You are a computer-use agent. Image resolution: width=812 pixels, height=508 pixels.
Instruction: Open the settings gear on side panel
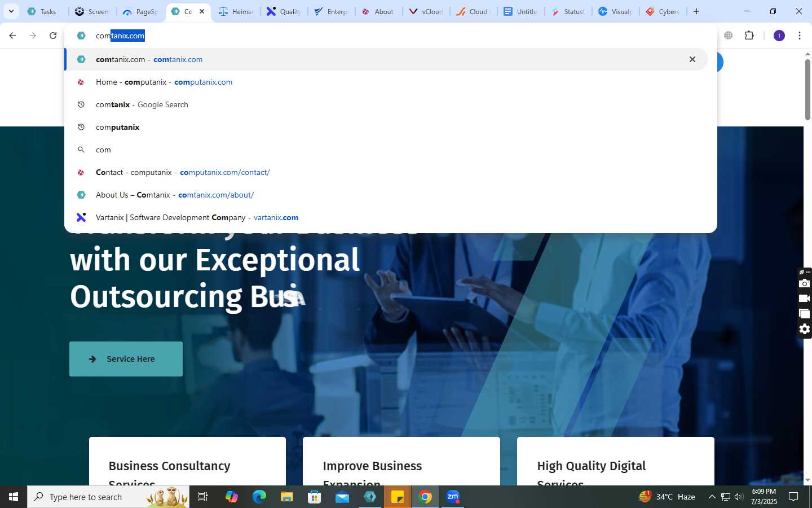805,329
